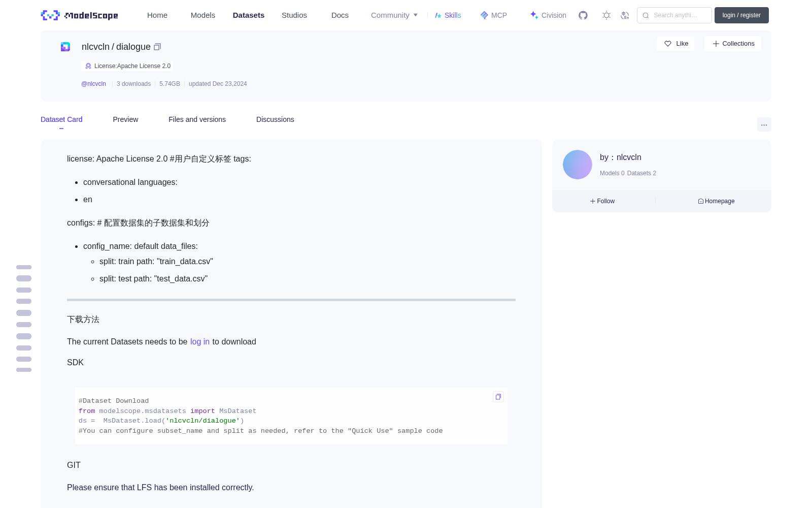The width and height of the screenshot is (812, 508).
Task: Toggle light/dark theme sun icon
Action: pyautogui.click(x=606, y=15)
